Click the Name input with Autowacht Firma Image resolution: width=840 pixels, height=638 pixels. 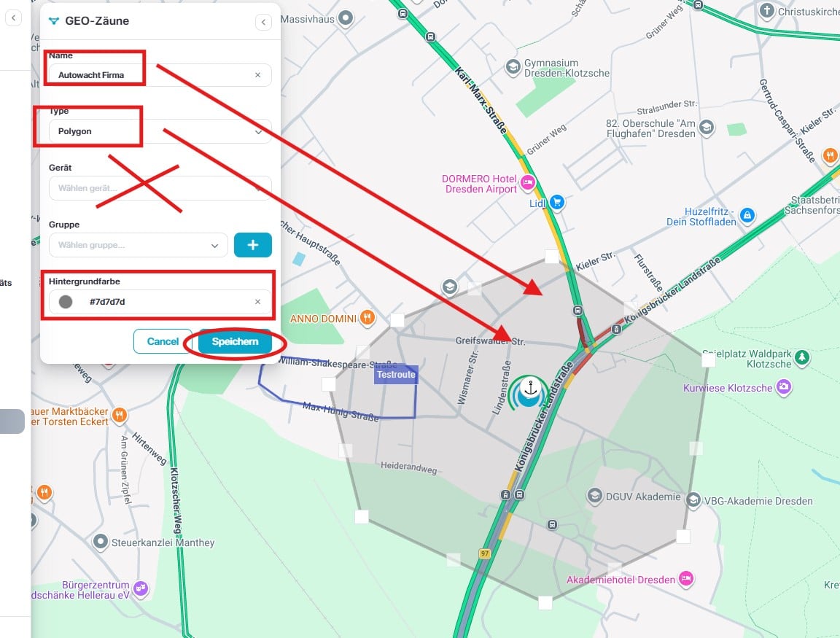point(160,75)
